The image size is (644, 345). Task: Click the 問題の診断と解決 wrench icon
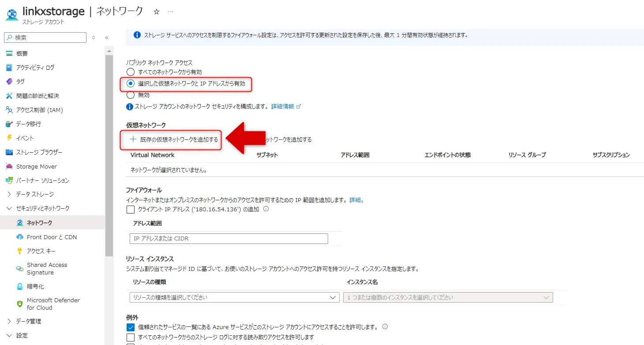tap(9, 96)
